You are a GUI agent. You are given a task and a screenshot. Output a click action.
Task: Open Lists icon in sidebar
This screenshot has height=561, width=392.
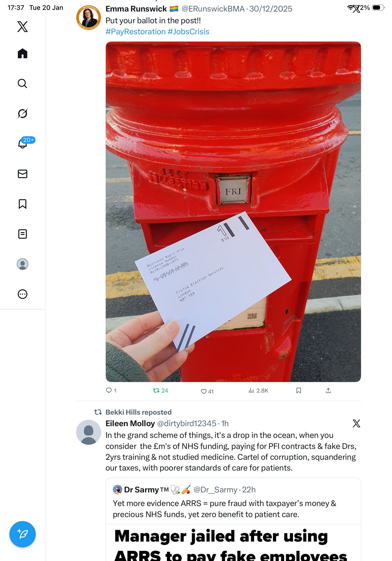click(23, 234)
